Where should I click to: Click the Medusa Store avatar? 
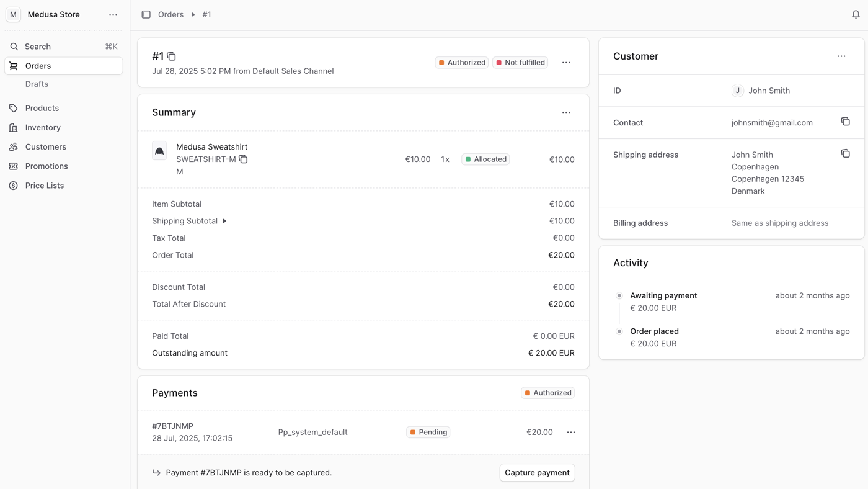click(13, 14)
